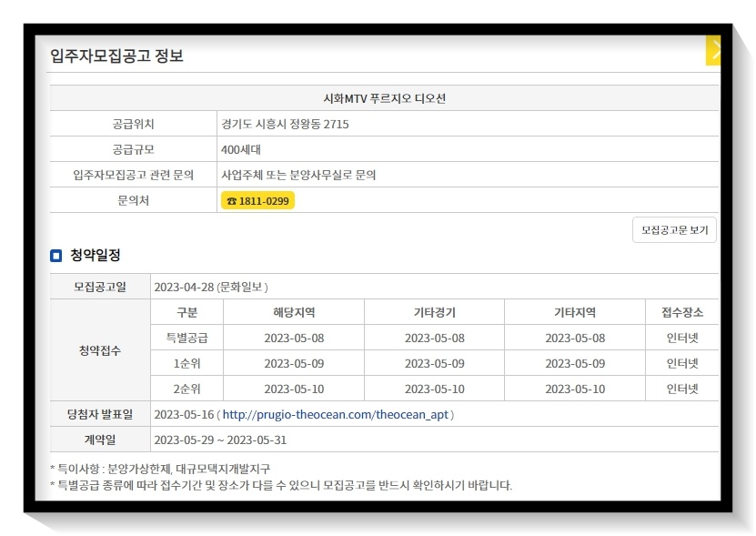Click the 공급규모 row label
The width and height of the screenshot is (756, 536).
pos(133,149)
